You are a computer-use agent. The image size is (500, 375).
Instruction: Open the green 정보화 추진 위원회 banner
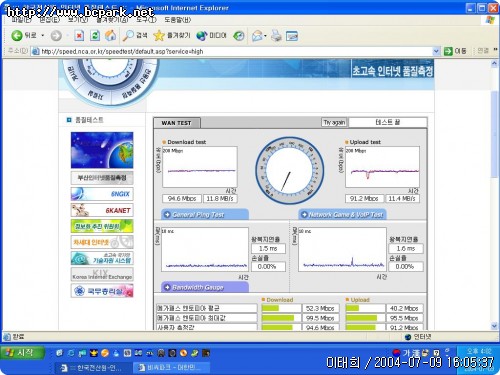click(102, 226)
